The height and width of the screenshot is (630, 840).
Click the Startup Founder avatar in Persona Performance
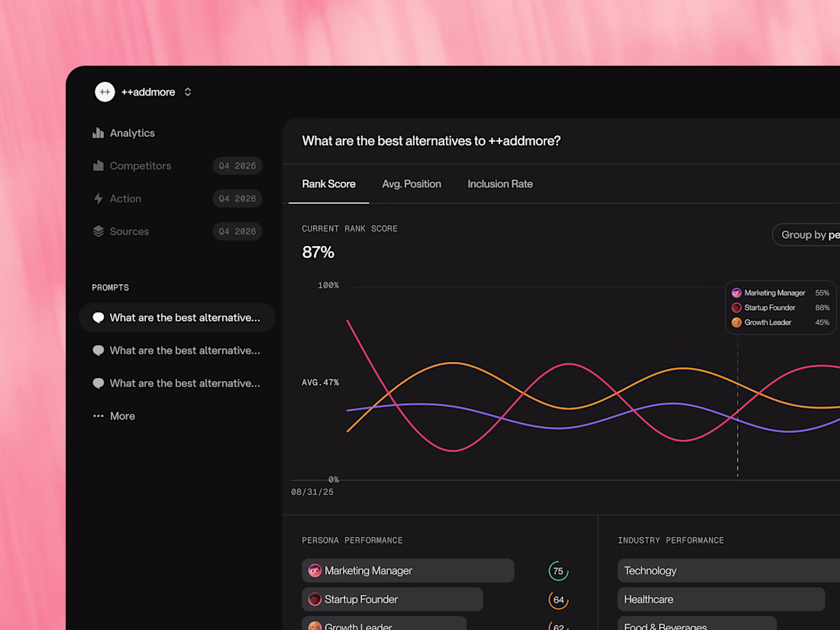coord(315,599)
